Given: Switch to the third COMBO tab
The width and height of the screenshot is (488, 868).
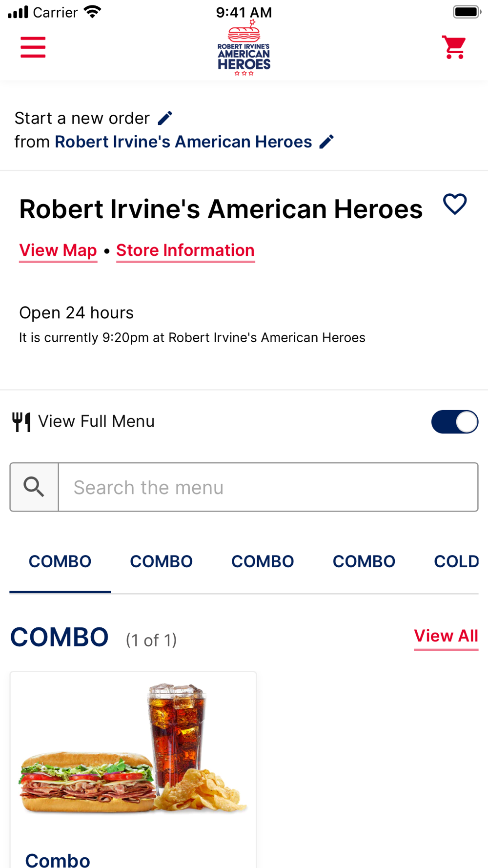Looking at the screenshot, I should (x=263, y=562).
